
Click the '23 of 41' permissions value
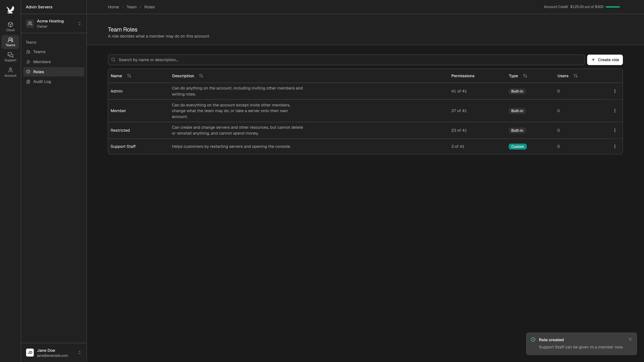459,130
